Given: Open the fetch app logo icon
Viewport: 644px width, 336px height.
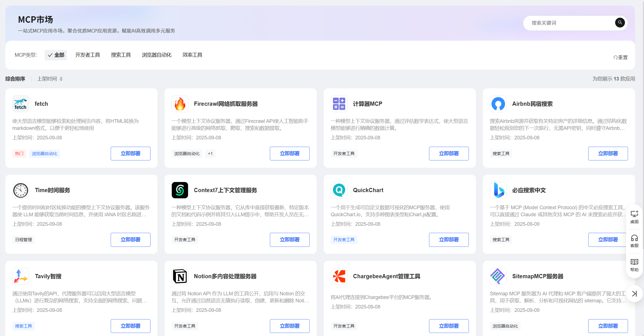Looking at the screenshot, I should tap(21, 104).
